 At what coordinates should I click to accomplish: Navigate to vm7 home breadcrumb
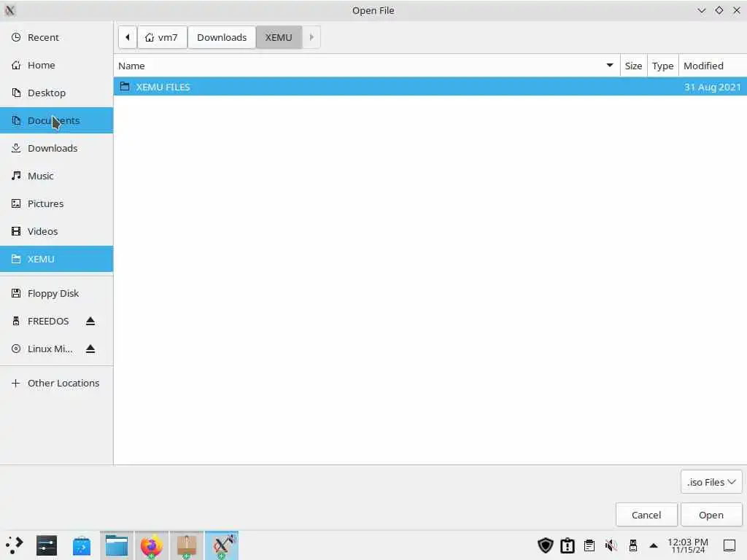click(162, 37)
